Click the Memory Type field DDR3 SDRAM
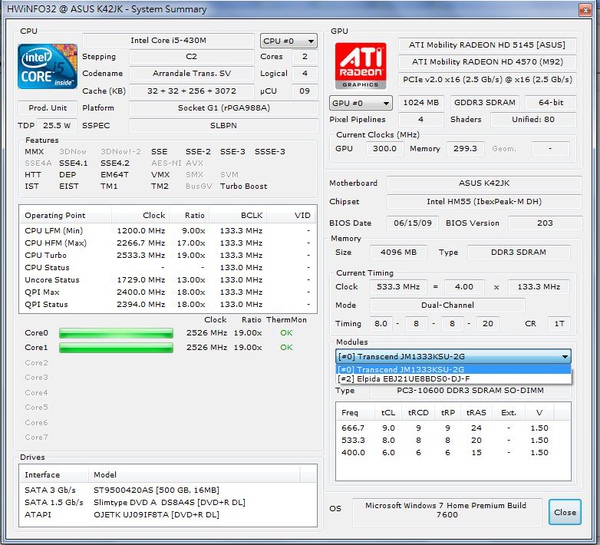The image size is (600, 545). [518, 252]
